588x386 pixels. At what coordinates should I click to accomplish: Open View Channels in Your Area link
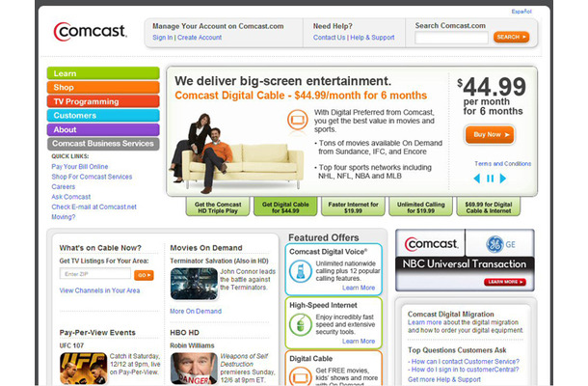(99, 290)
